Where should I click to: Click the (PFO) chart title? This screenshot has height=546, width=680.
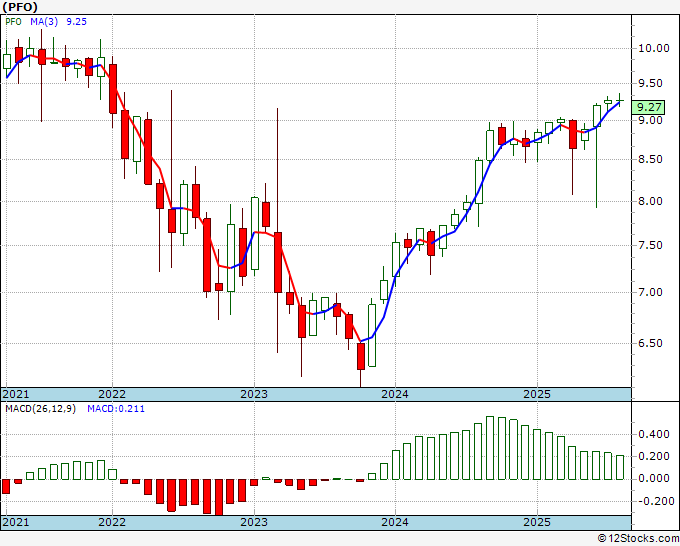tap(20, 7)
